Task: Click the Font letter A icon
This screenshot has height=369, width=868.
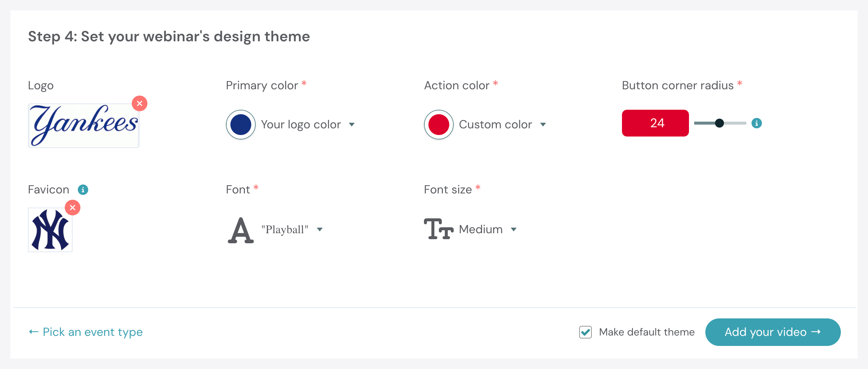Action: pyautogui.click(x=241, y=230)
